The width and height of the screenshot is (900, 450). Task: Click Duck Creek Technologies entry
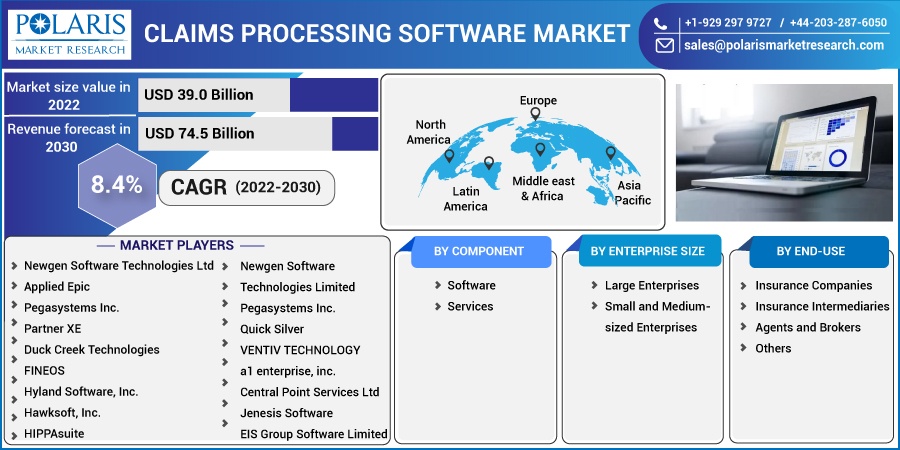point(92,350)
